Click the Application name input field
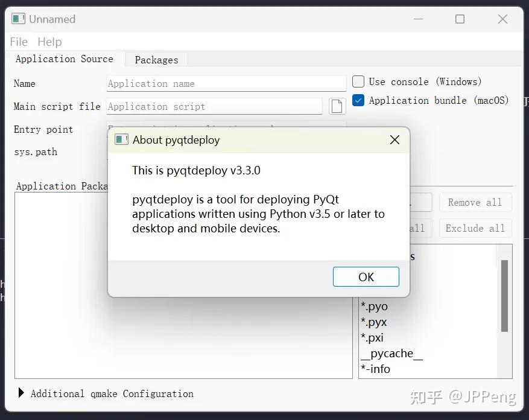Image resolution: width=529 pixels, height=420 pixels. click(x=226, y=83)
